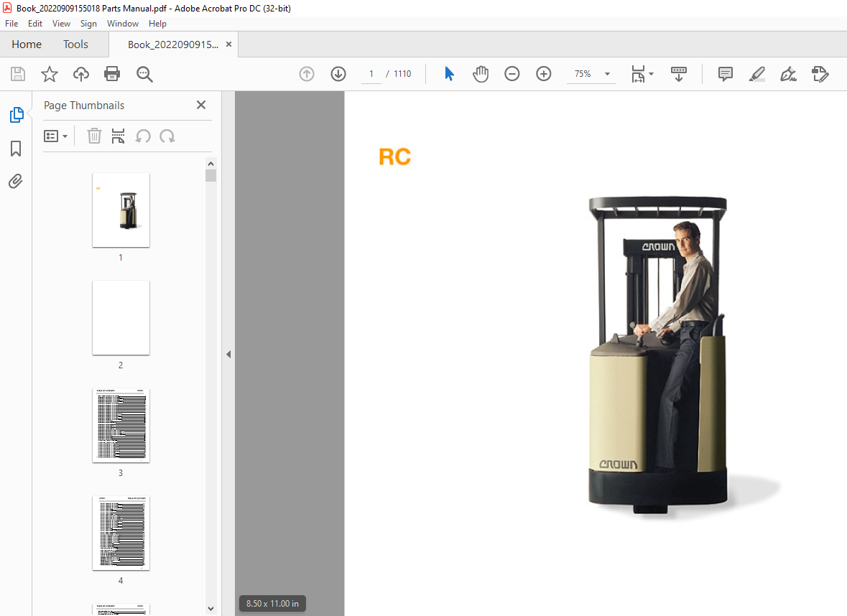
Task: Select page 1 thumbnail
Action: click(121, 210)
